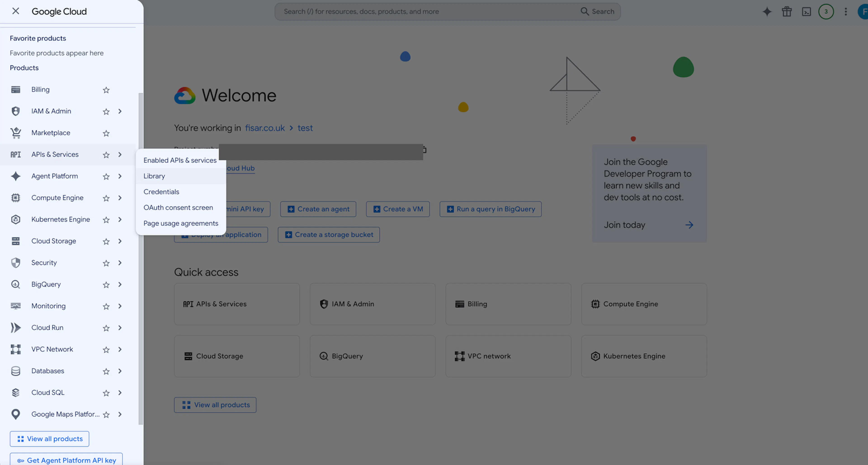Expand the Kubernetes Engine submenu chevron

(x=120, y=219)
